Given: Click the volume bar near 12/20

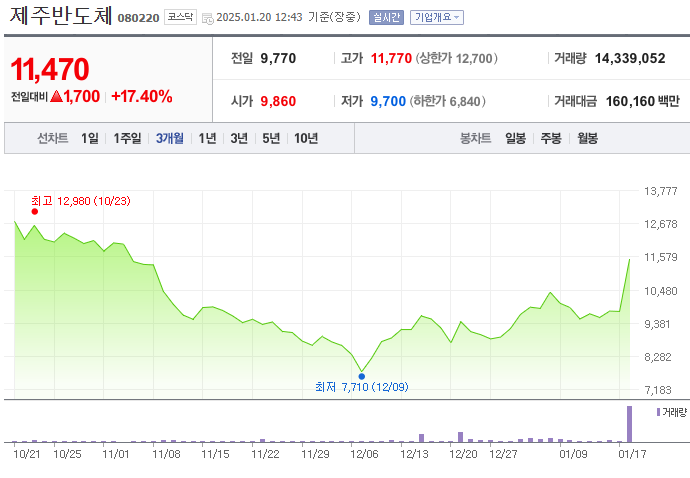Looking at the screenshot, I should coord(460,437).
